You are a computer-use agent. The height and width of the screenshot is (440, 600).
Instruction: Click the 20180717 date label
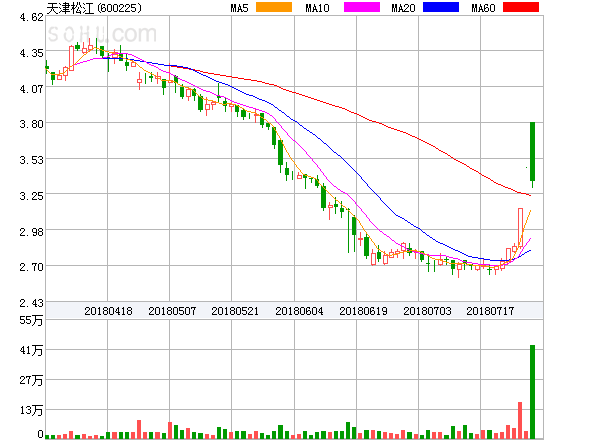point(490,311)
